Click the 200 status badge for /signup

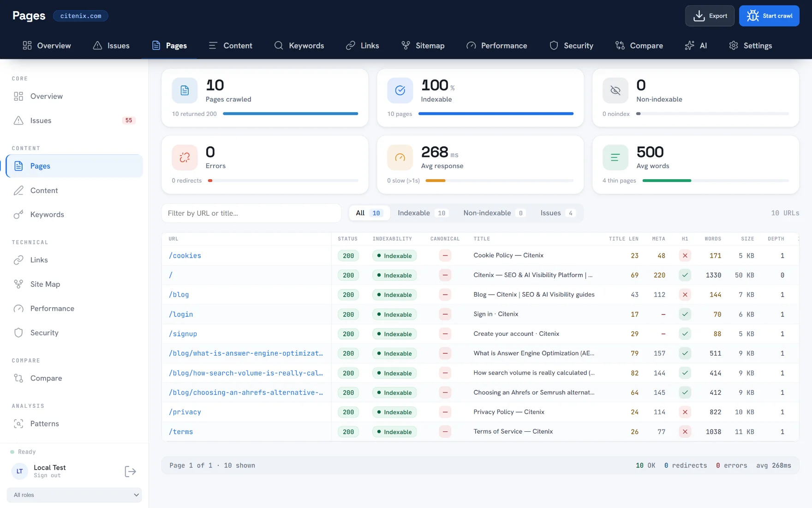pyautogui.click(x=348, y=334)
